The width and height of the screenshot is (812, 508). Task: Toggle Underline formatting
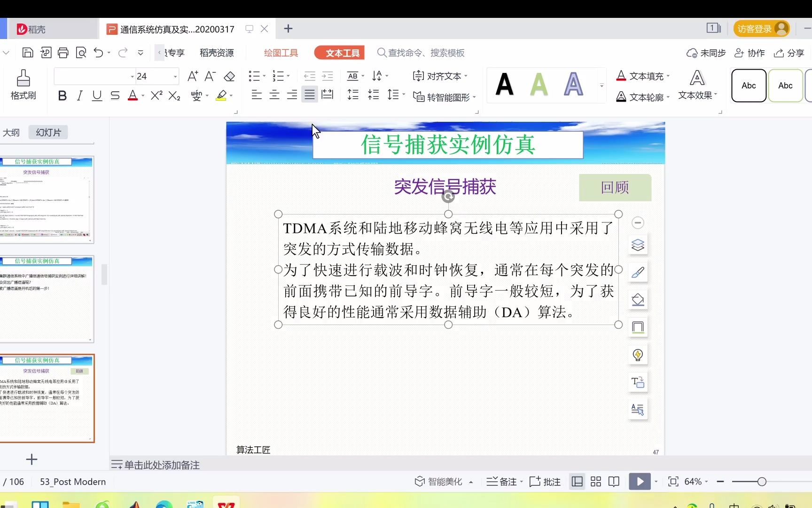tap(97, 95)
